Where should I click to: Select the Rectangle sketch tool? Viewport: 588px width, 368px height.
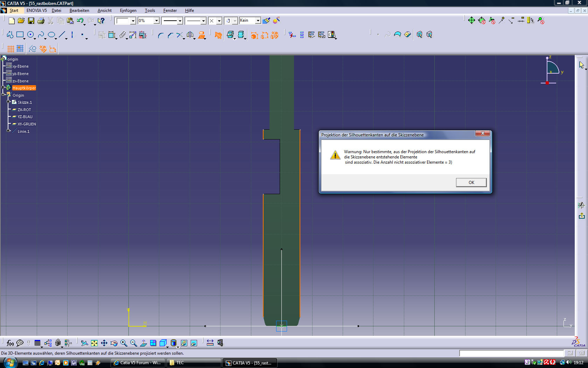[20, 35]
